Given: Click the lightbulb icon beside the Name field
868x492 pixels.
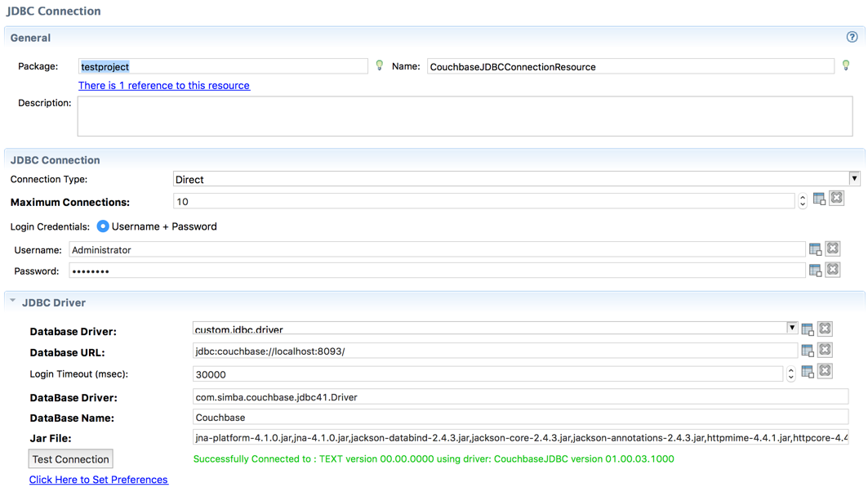Looking at the screenshot, I should 846,65.
